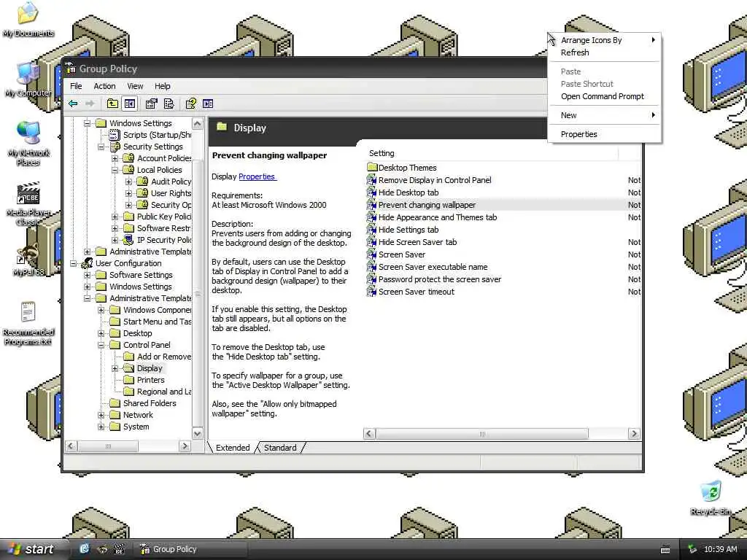Click the Up one level toolbar icon
This screenshot has height=560, width=747.
pyautogui.click(x=112, y=104)
